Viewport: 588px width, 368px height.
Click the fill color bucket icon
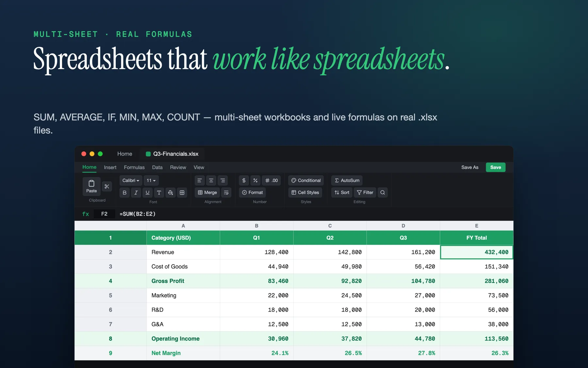tap(171, 193)
